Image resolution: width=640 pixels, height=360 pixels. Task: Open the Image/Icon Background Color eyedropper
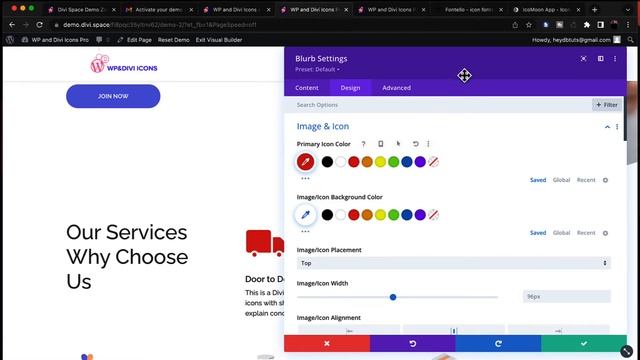tap(305, 215)
